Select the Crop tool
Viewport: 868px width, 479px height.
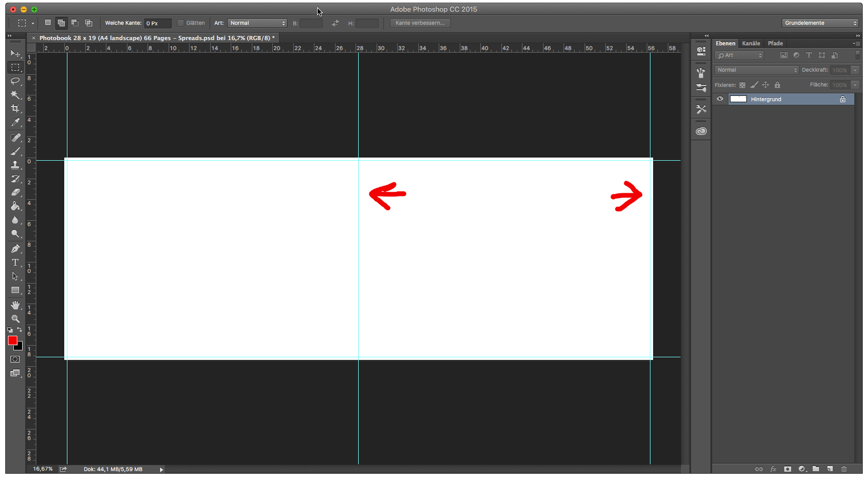pyautogui.click(x=15, y=109)
